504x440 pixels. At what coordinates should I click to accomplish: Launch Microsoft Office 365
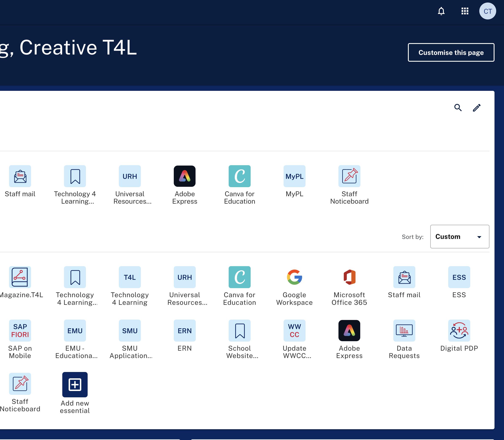tap(349, 277)
